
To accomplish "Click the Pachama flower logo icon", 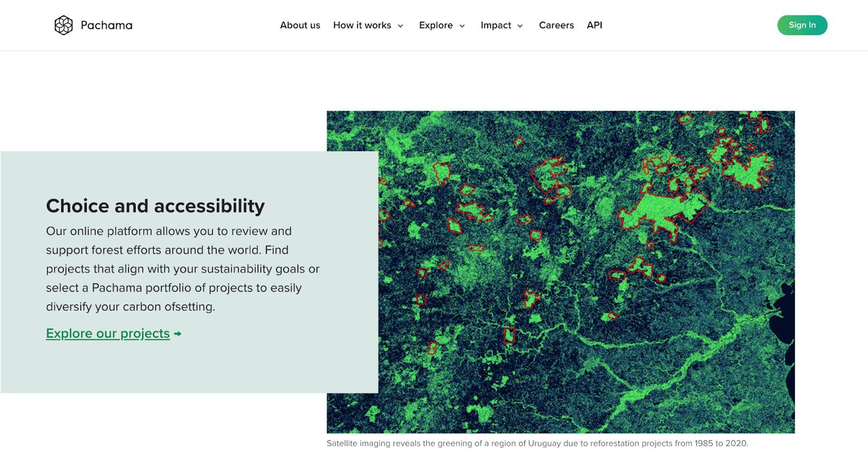I will pos(63,25).
